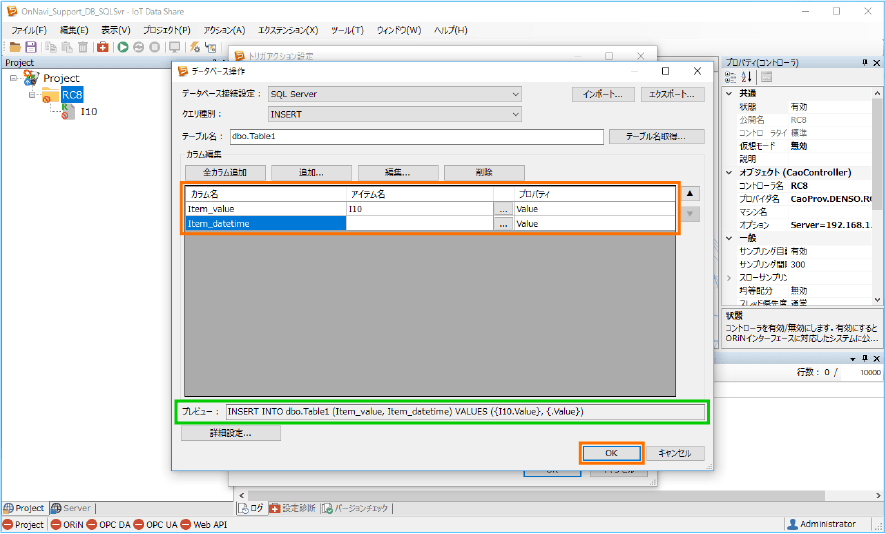The width and height of the screenshot is (885, 534).
Task: Click the categorized view icon in properties
Action: point(731,77)
